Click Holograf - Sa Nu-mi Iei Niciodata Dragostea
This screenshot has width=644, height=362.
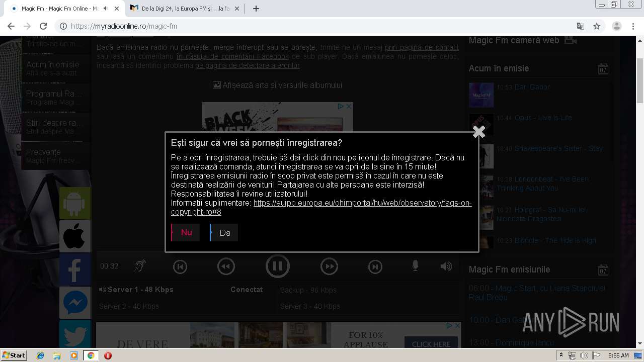click(541, 214)
